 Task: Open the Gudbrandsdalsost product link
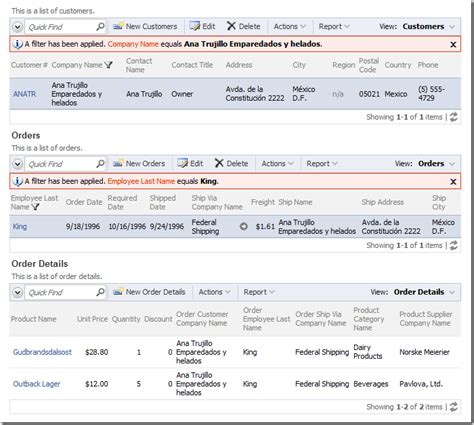[42, 352]
